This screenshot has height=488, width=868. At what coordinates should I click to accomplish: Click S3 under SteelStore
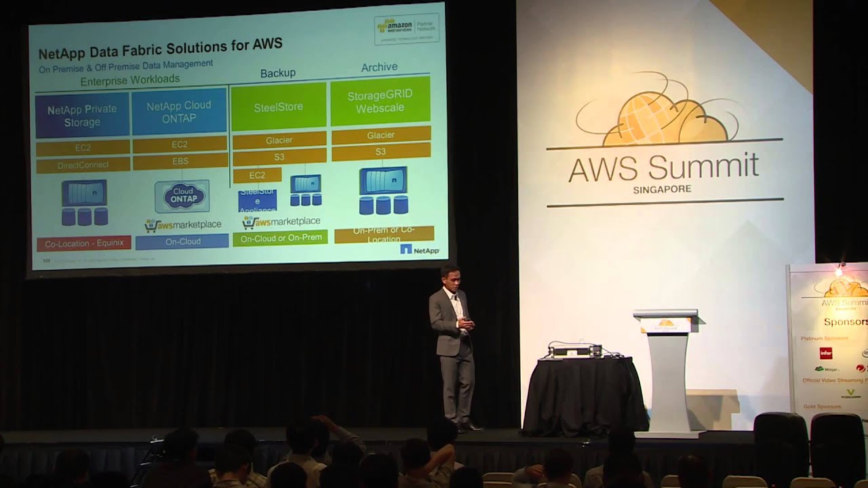click(x=279, y=157)
